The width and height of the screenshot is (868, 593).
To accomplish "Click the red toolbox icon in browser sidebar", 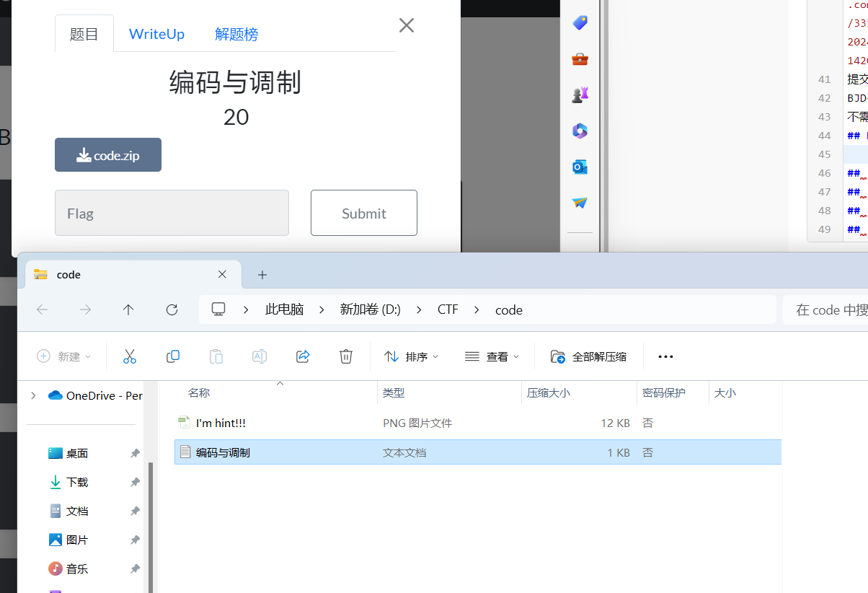I will coord(580,59).
